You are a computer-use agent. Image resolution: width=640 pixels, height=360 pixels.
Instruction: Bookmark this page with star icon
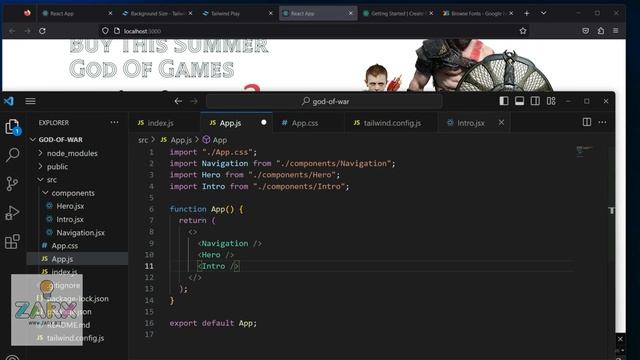523,31
